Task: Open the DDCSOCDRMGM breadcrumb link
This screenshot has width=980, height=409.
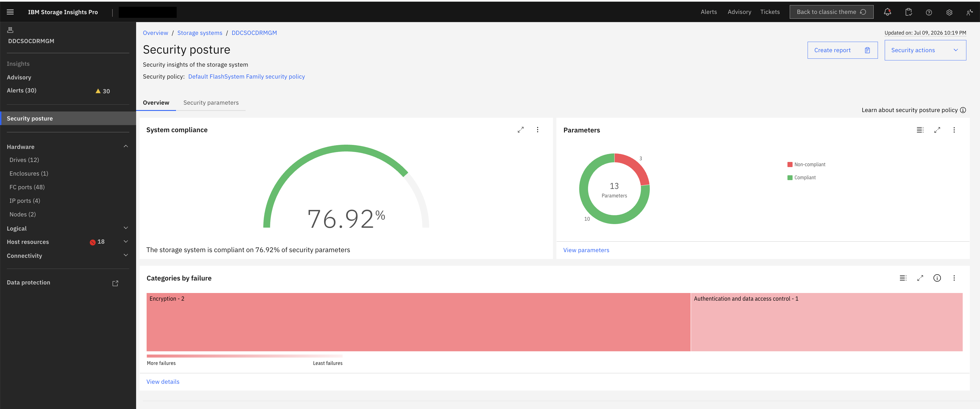Action: (254, 33)
